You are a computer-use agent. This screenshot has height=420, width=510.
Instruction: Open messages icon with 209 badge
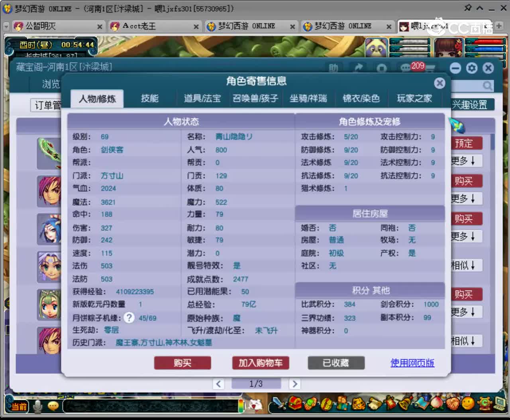[406, 68]
